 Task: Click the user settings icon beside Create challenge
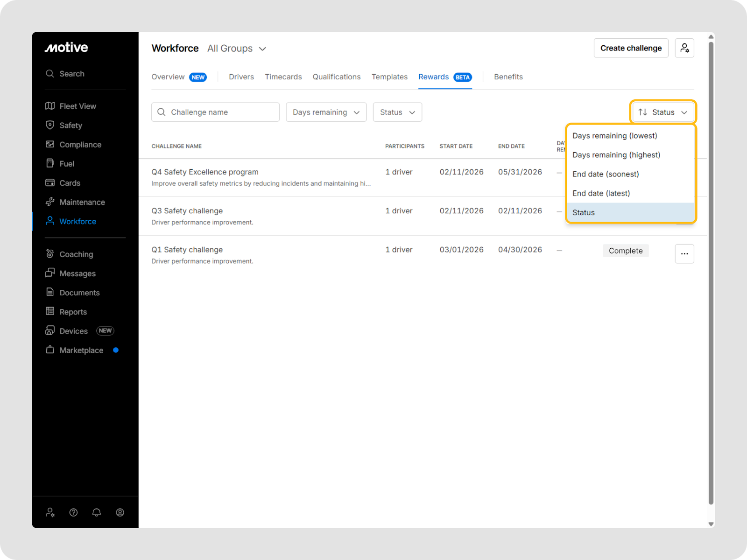684,48
